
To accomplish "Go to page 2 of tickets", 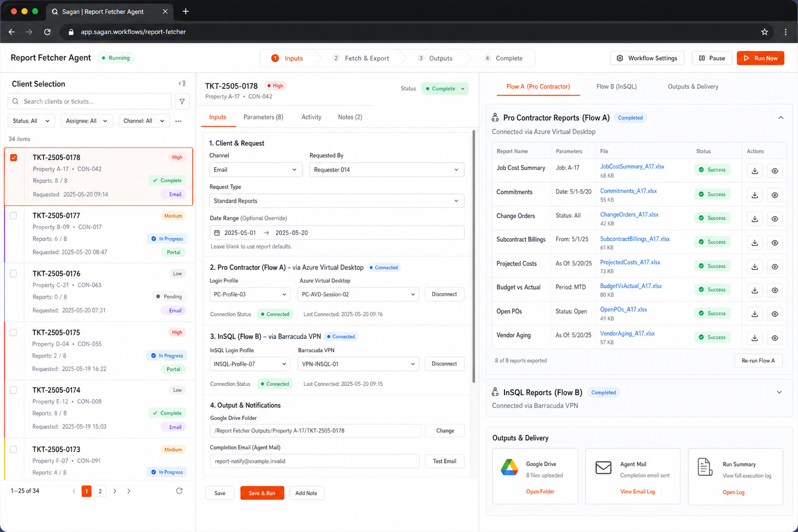I will pos(100,491).
